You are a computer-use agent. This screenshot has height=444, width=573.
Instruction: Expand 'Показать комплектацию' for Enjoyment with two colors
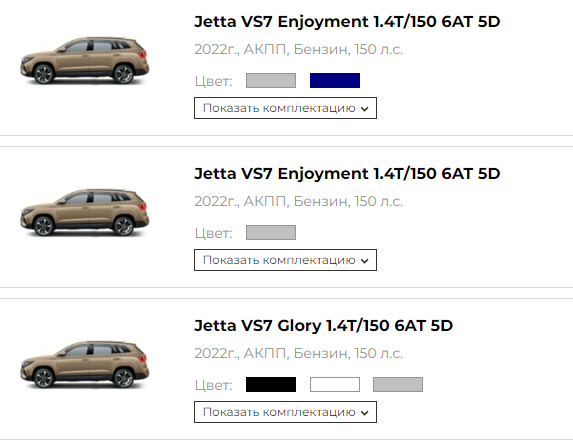285,108
